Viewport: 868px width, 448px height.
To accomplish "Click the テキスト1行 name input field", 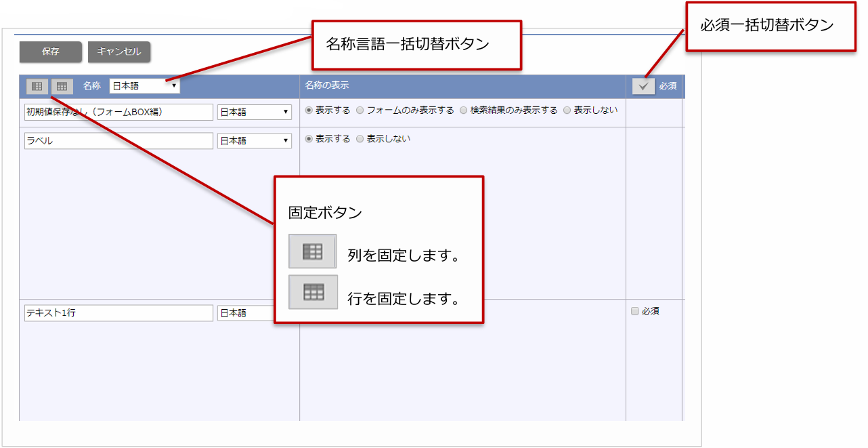I will (x=118, y=313).
